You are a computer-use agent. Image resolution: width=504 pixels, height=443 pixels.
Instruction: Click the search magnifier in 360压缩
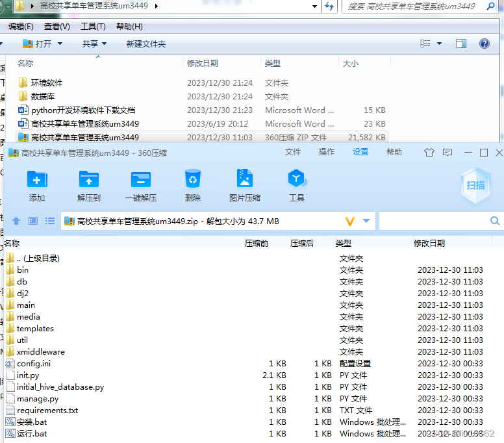[495, 221]
